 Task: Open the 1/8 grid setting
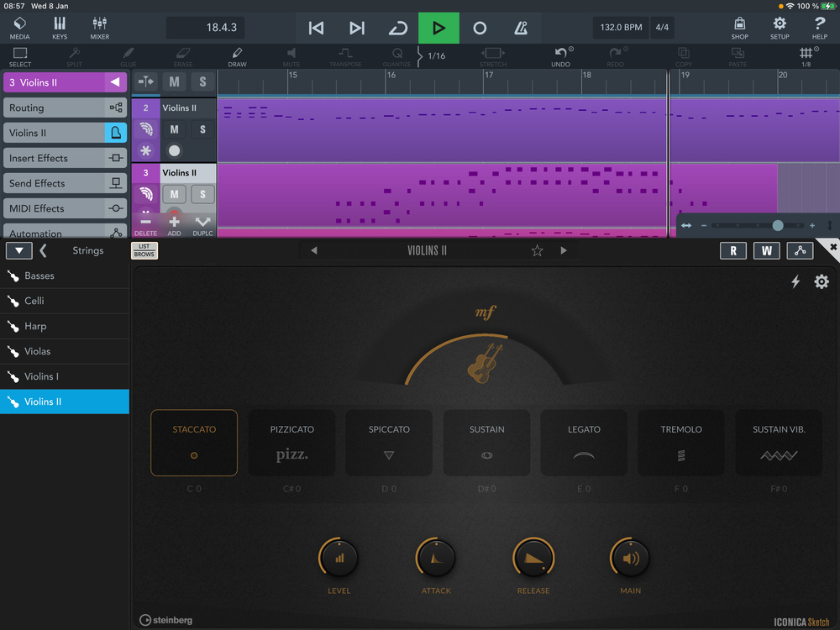pos(806,57)
